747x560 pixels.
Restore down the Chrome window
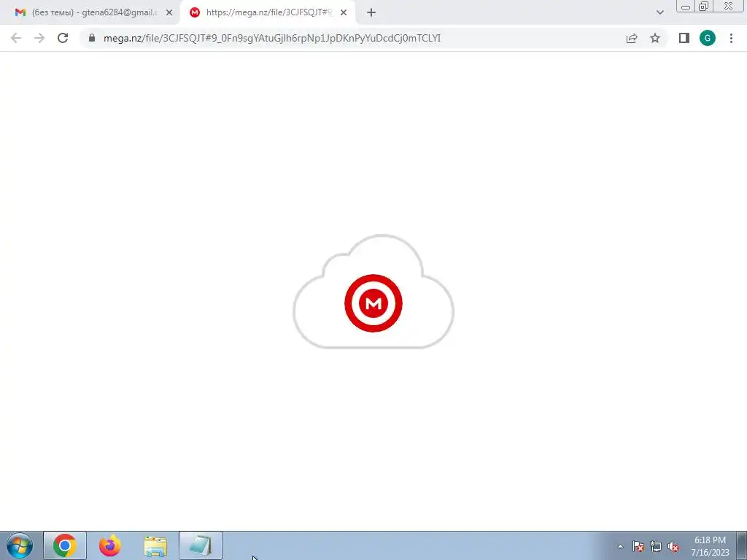tap(703, 6)
